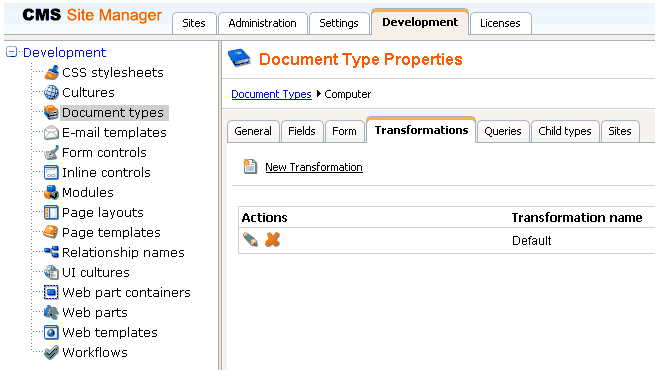This screenshot has height=372, width=657.
Task: Select Document types in the tree
Action: 113,113
